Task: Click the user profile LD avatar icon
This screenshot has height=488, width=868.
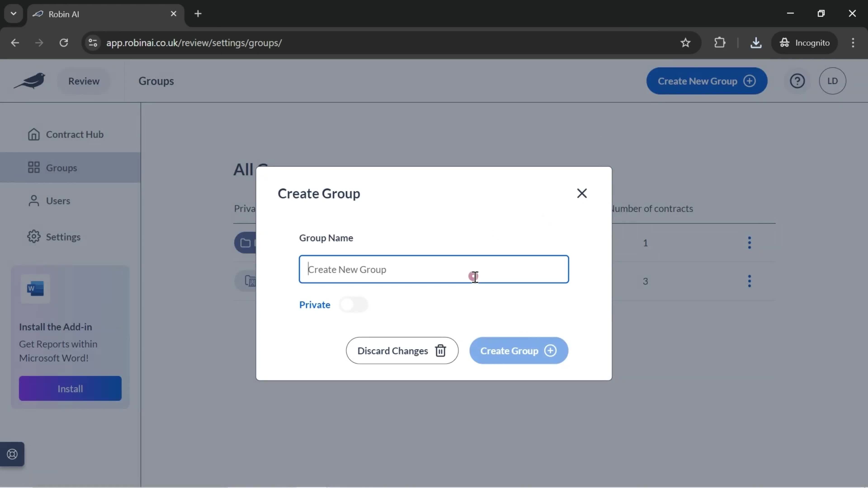Action: coord(833,80)
